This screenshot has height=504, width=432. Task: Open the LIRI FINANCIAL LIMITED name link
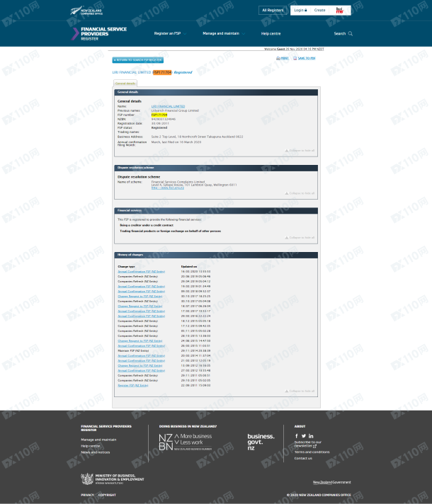(x=168, y=106)
